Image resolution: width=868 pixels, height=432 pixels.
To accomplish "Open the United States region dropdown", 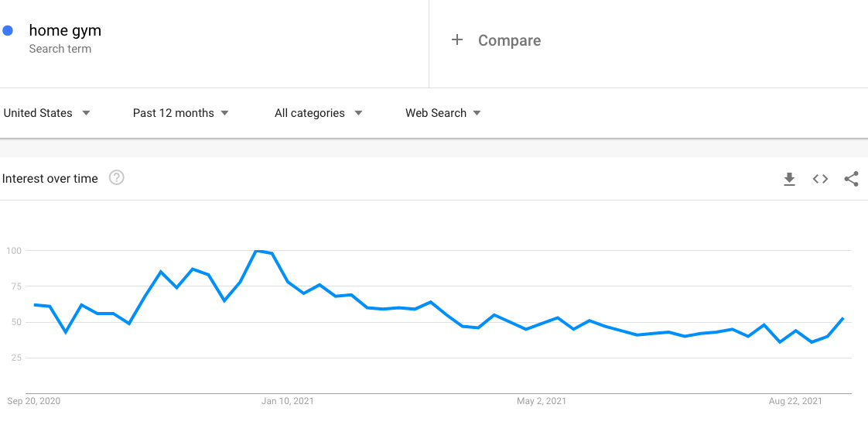I will tap(46, 113).
